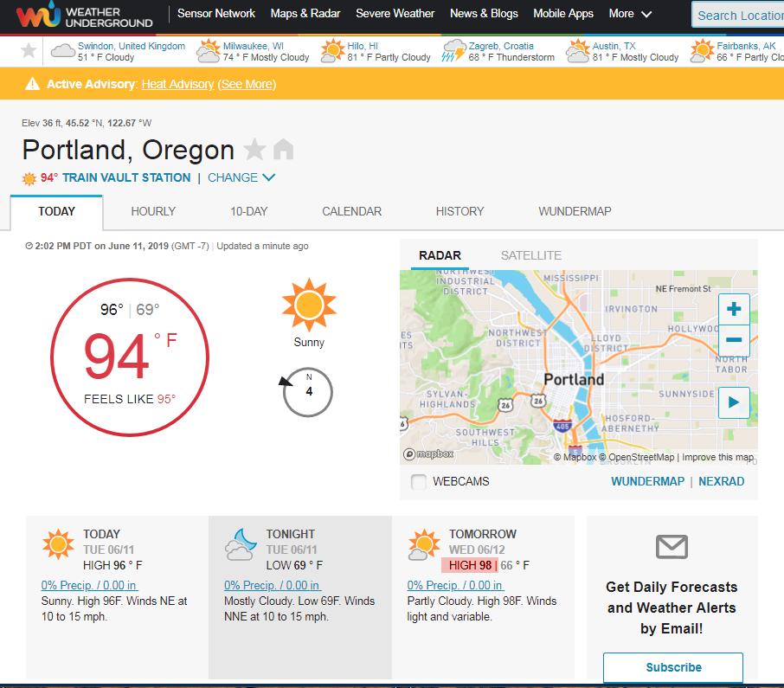Viewport: 784px width, 688px height.
Task: Open Sensor Network menu
Action: pyautogui.click(x=216, y=14)
